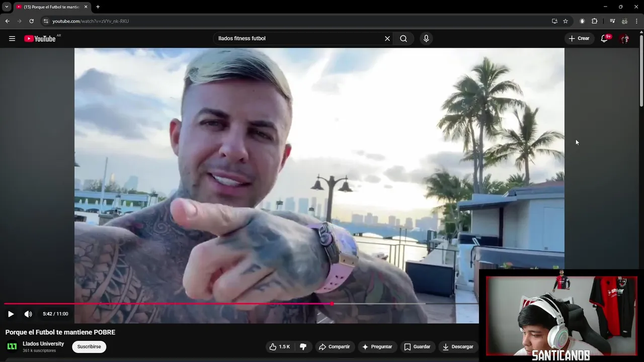Subscribe to Llados University with Suscribirse
The width and height of the screenshot is (644, 362).
coord(89,347)
